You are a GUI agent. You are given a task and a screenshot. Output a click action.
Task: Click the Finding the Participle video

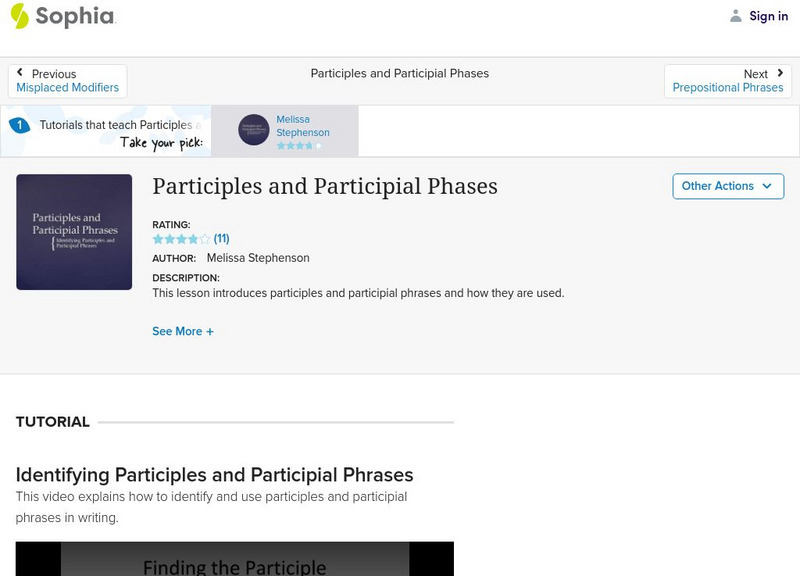(235, 560)
